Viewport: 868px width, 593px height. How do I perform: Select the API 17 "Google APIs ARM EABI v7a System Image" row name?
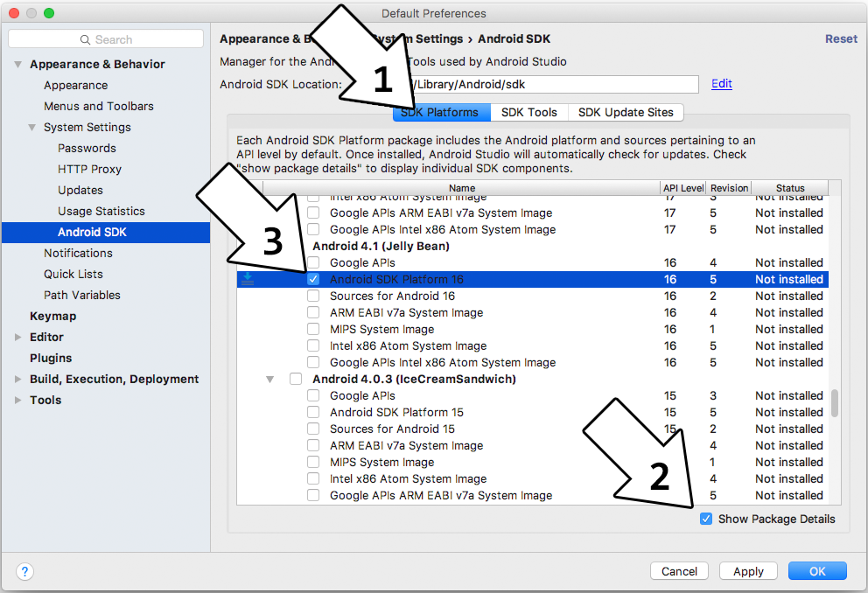(441, 213)
